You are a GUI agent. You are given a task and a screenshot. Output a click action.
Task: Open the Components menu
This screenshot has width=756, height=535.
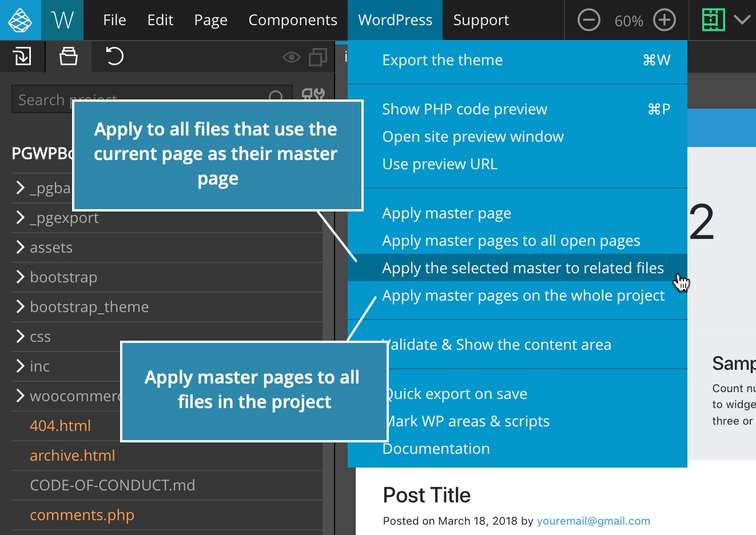pos(293,20)
